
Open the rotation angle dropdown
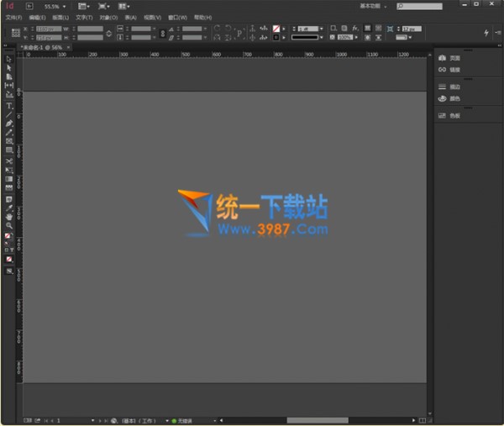[x=205, y=29]
